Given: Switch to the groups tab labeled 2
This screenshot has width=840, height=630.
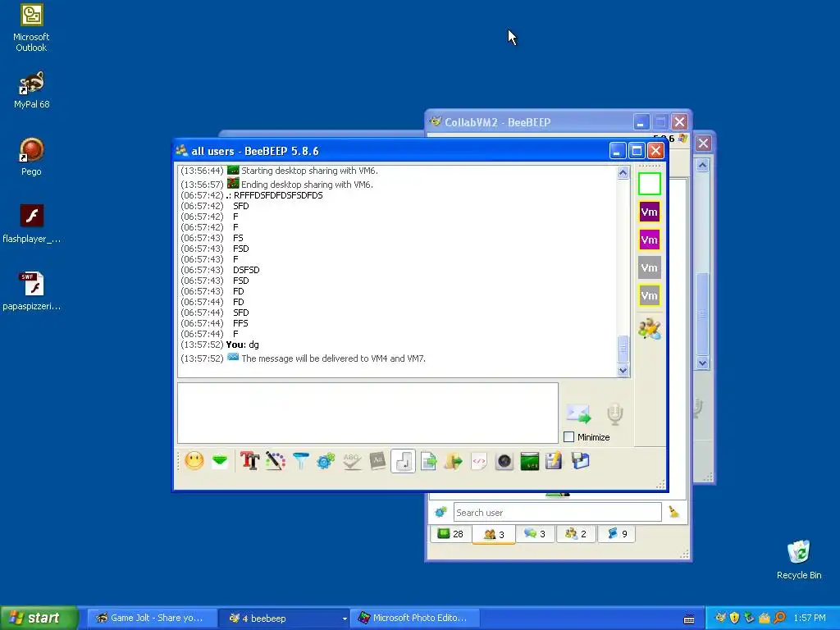Looking at the screenshot, I should (x=576, y=533).
